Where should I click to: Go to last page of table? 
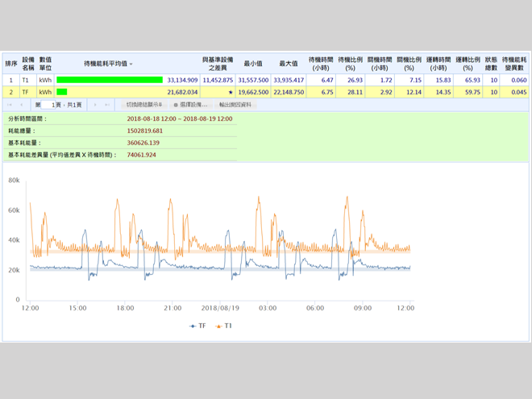click(107, 105)
